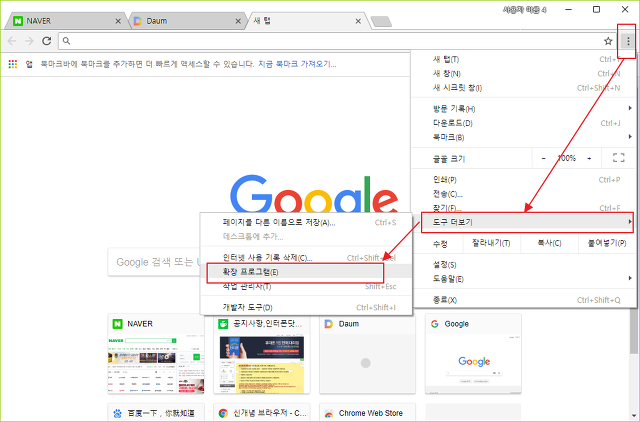This screenshot has width=640, height=422.
Task: Click the Google search box on the page
Action: point(154,262)
